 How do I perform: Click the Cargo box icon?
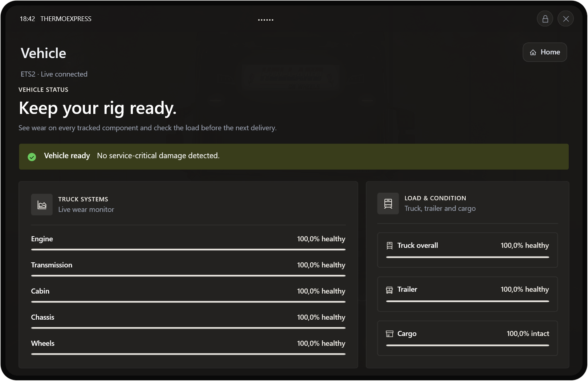tap(389, 334)
